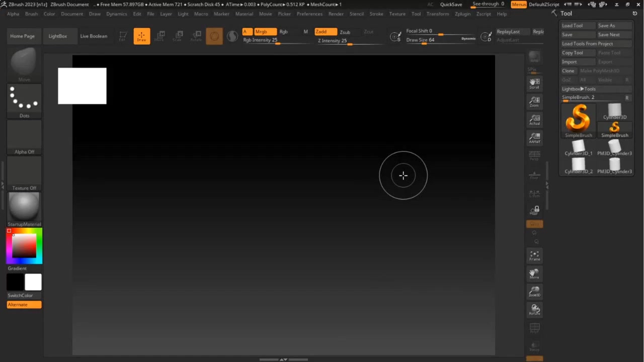Image resolution: width=644 pixels, height=362 pixels.
Task: Open the Zplugin menu
Action: [462, 14]
